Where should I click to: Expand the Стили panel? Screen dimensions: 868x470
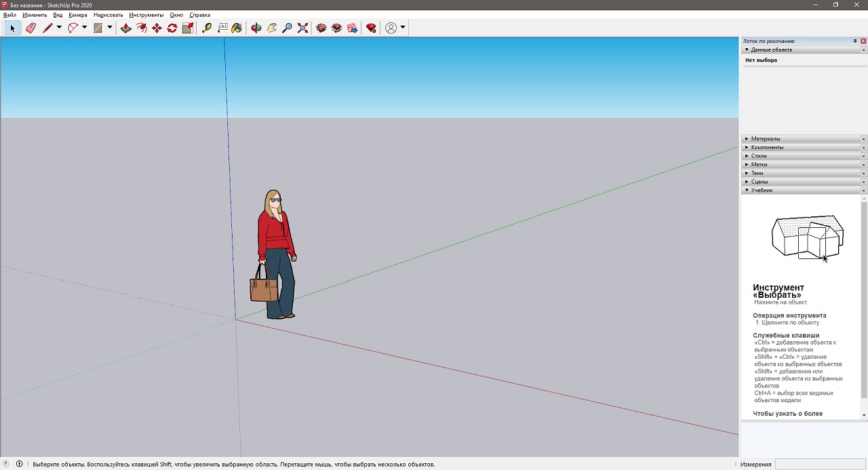pos(758,156)
